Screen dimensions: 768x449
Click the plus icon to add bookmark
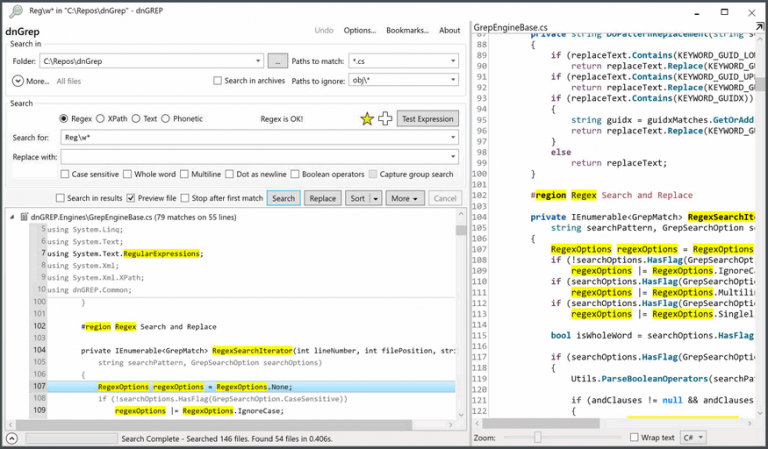pos(385,119)
